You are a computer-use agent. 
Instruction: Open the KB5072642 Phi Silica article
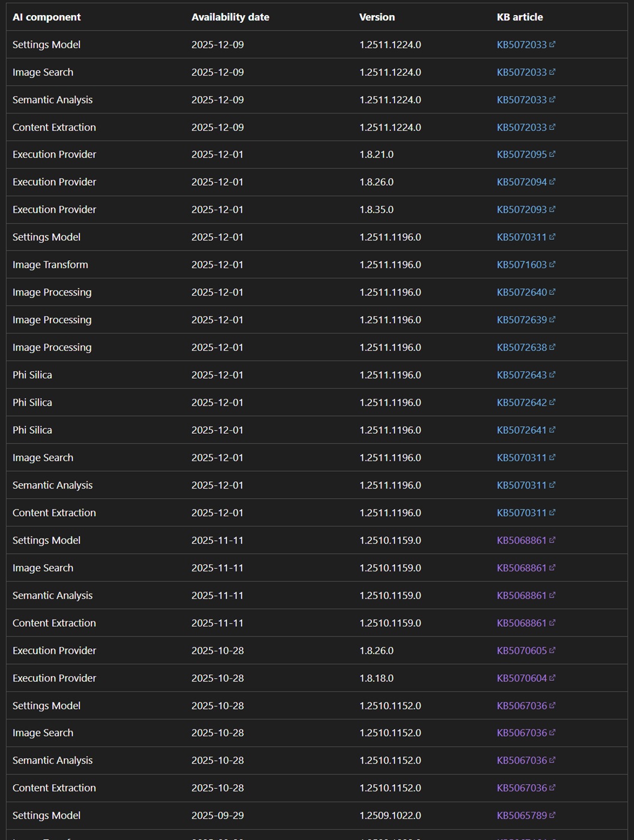[521, 403]
